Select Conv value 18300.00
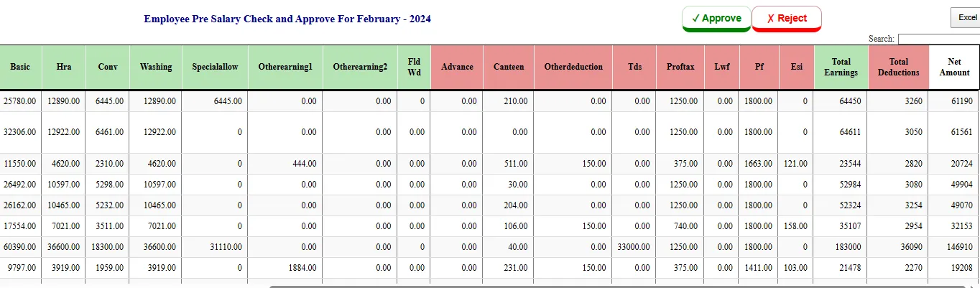 108,247
